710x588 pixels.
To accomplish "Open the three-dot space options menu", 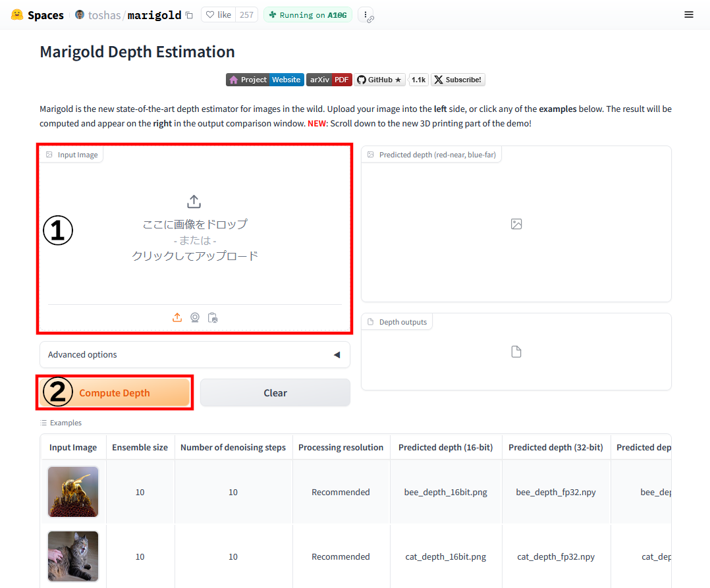I will coord(366,15).
